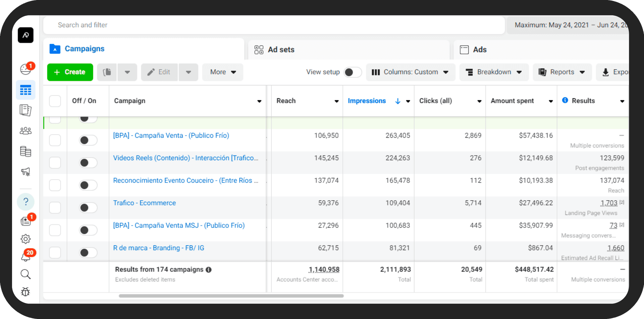The height and width of the screenshot is (319, 644).
Task: Open the Help question mark icon
Action: point(25,202)
